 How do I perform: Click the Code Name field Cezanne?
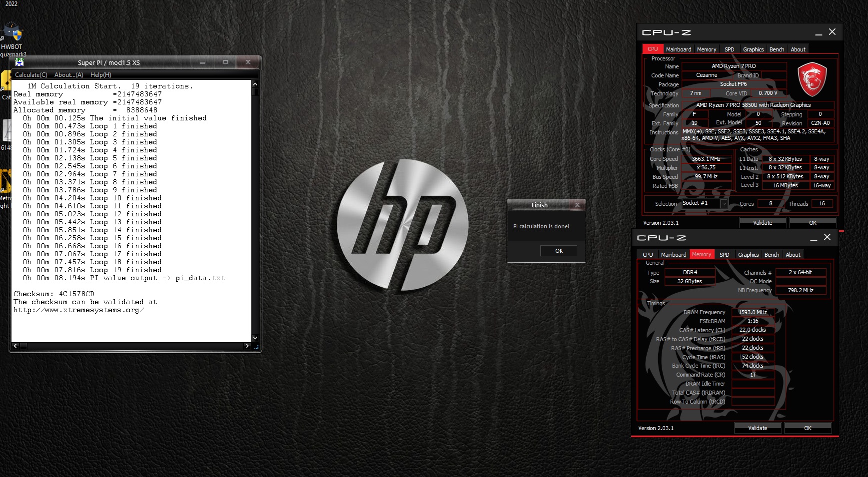[x=707, y=75]
